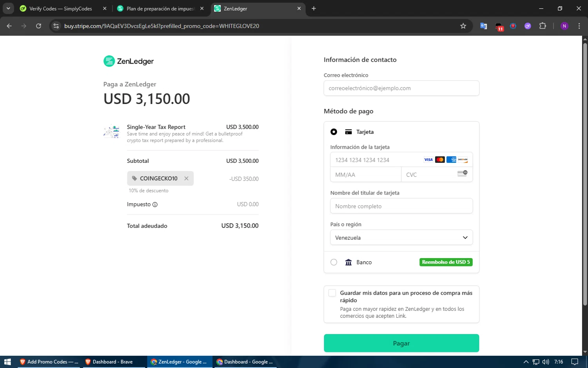The image size is (588, 368).
Task: Click the Impuesto info icon
Action: [155, 204]
